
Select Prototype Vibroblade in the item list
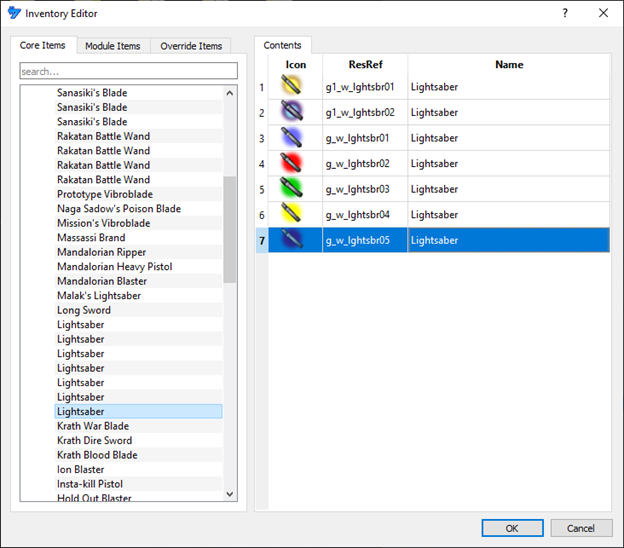pos(138,194)
